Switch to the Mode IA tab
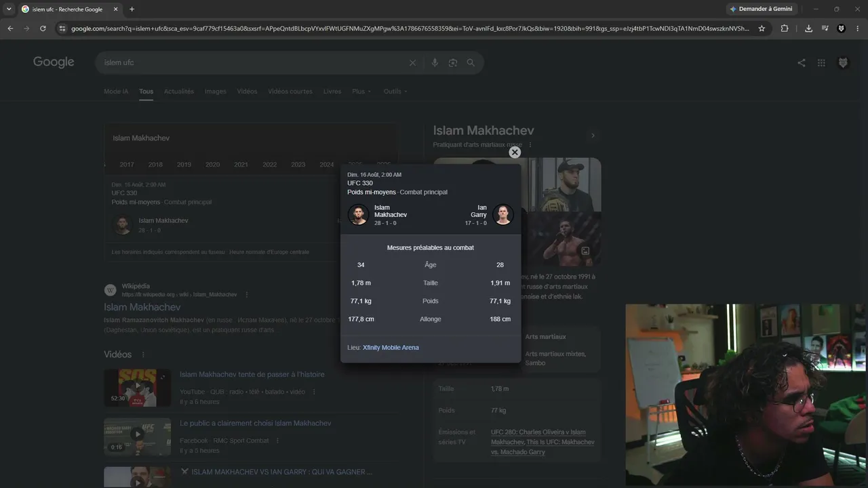Image resolution: width=868 pixels, height=488 pixels. pos(116,91)
